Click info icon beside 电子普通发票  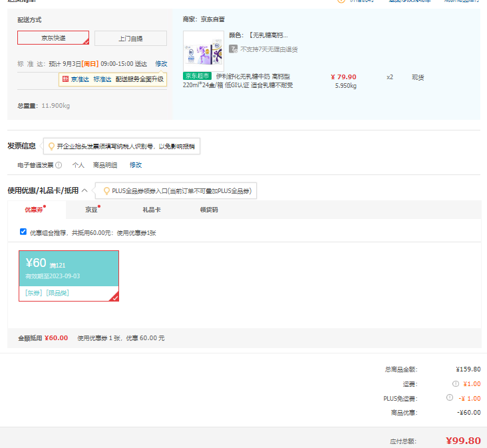tap(59, 165)
